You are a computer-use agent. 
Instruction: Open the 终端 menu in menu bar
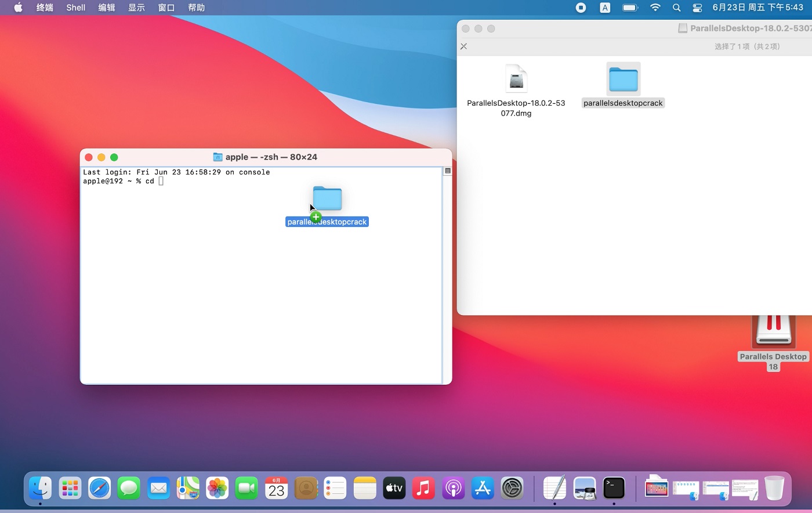click(x=45, y=8)
